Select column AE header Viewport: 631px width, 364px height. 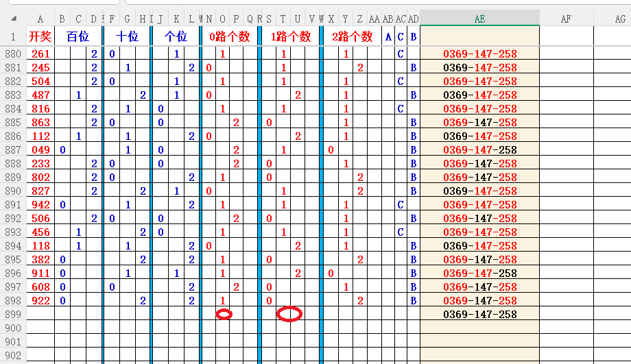coord(479,19)
